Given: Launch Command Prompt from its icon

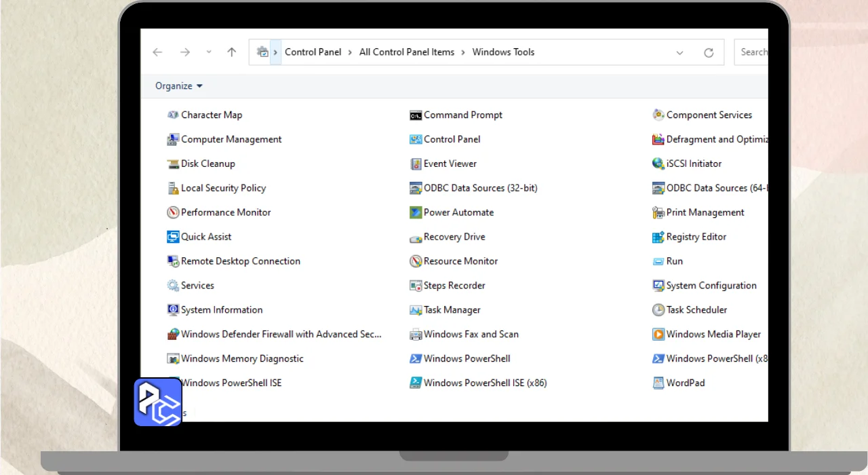Looking at the screenshot, I should point(416,115).
